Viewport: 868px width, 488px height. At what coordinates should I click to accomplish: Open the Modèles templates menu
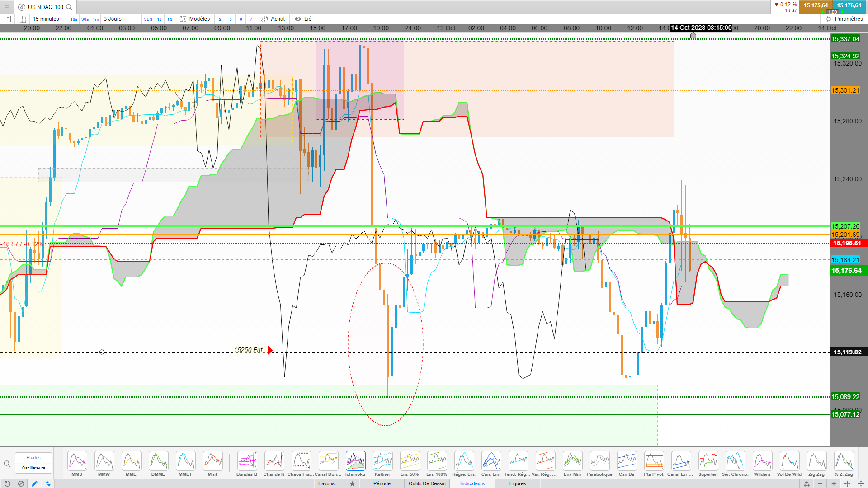tap(195, 19)
